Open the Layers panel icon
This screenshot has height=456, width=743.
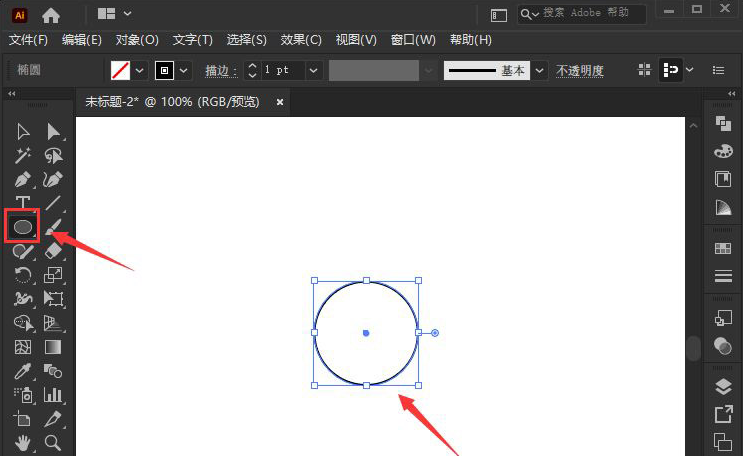point(723,387)
